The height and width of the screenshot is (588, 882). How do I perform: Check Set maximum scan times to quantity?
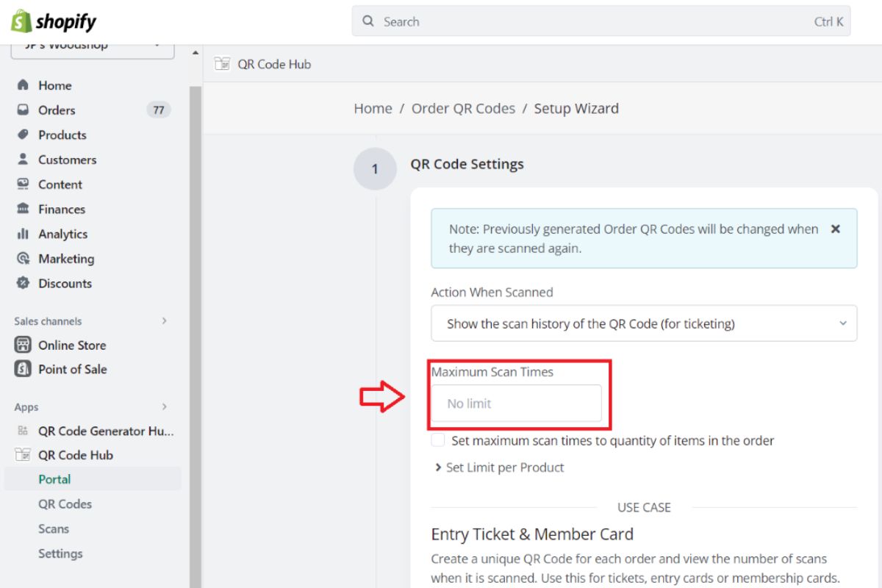pos(438,440)
